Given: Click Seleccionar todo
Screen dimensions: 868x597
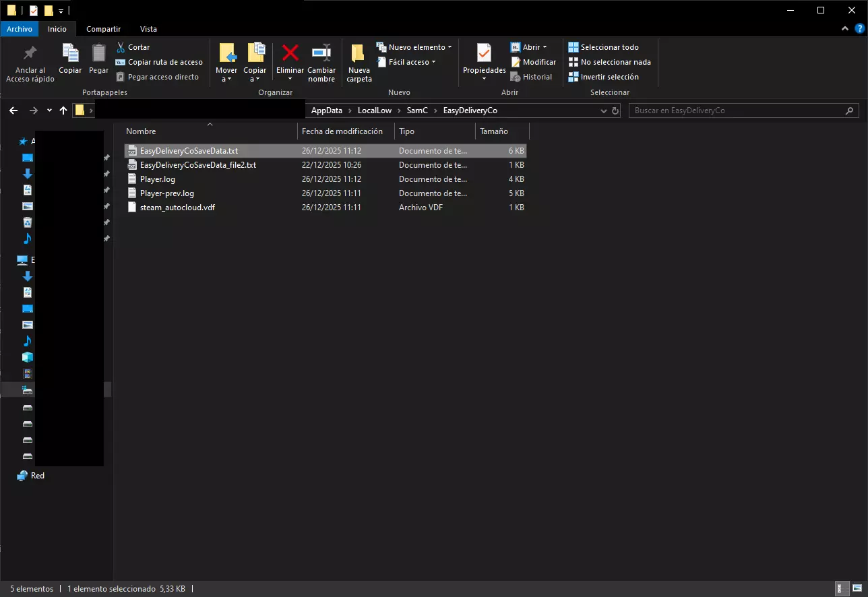Looking at the screenshot, I should pyautogui.click(x=603, y=47).
